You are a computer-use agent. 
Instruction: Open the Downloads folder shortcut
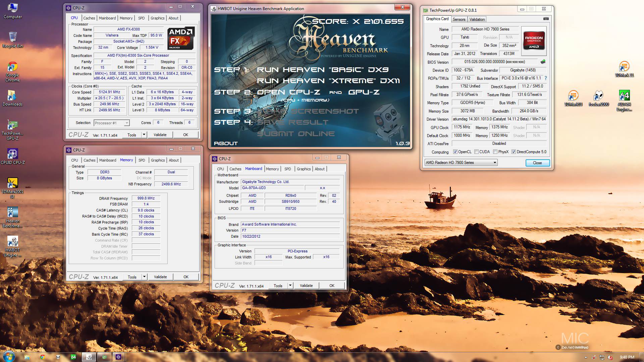tap(13, 98)
